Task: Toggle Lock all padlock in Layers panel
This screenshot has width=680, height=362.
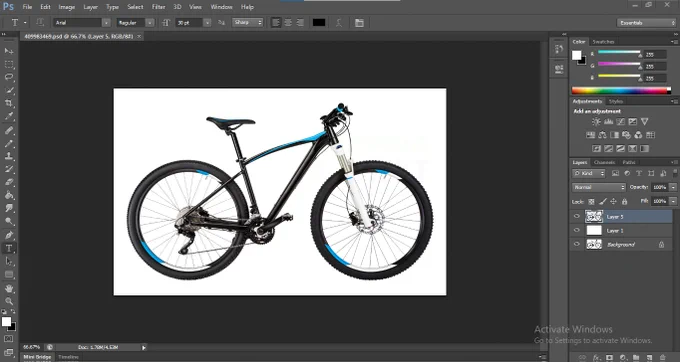Action: coord(624,202)
